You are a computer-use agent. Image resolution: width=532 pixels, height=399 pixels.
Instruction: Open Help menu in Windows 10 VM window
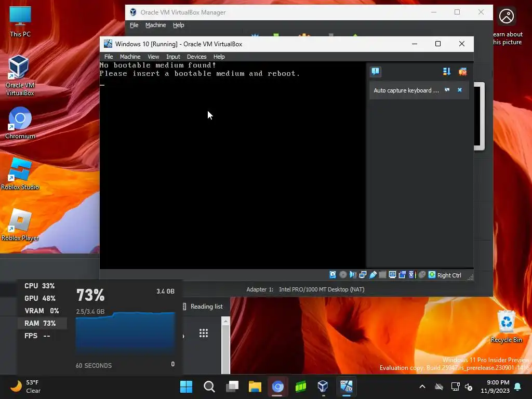click(x=219, y=57)
